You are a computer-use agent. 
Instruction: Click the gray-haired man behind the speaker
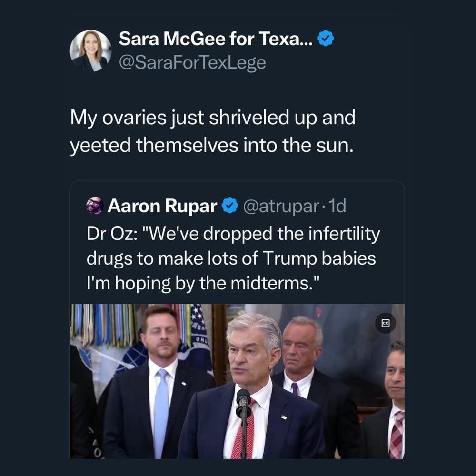pyautogui.click(x=302, y=347)
